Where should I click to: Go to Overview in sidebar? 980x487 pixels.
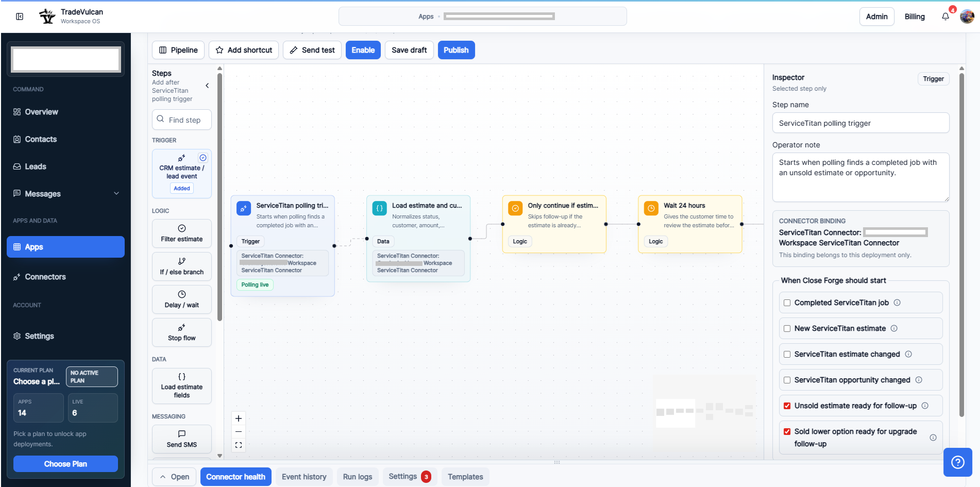pos(65,112)
